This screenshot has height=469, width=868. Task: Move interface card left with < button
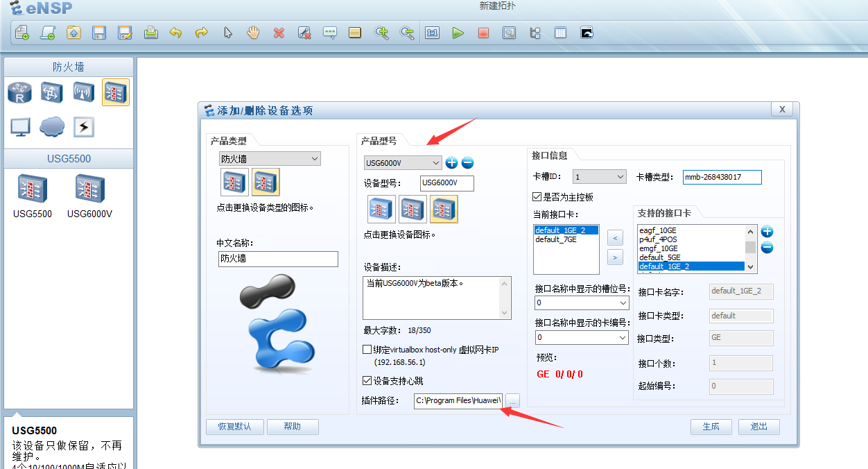[x=615, y=238]
